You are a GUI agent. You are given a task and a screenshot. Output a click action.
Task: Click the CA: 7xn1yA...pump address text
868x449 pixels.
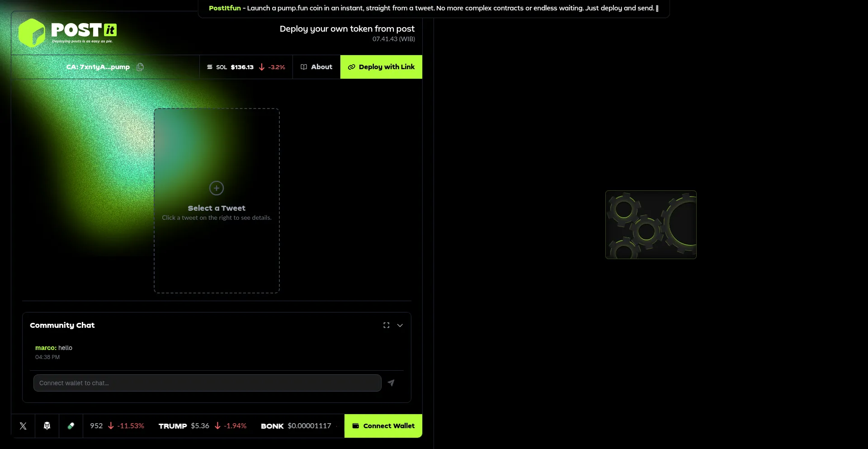[98, 67]
